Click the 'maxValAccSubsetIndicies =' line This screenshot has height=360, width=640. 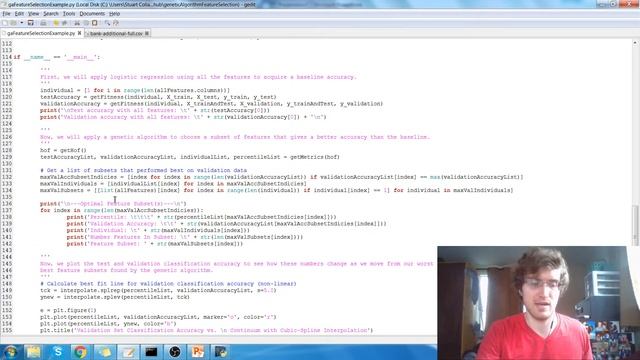point(282,177)
